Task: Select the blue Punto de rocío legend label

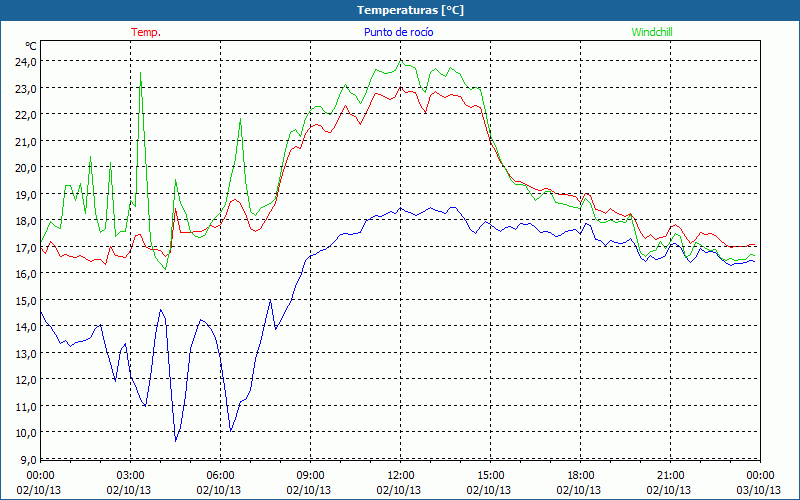Action: (x=398, y=32)
